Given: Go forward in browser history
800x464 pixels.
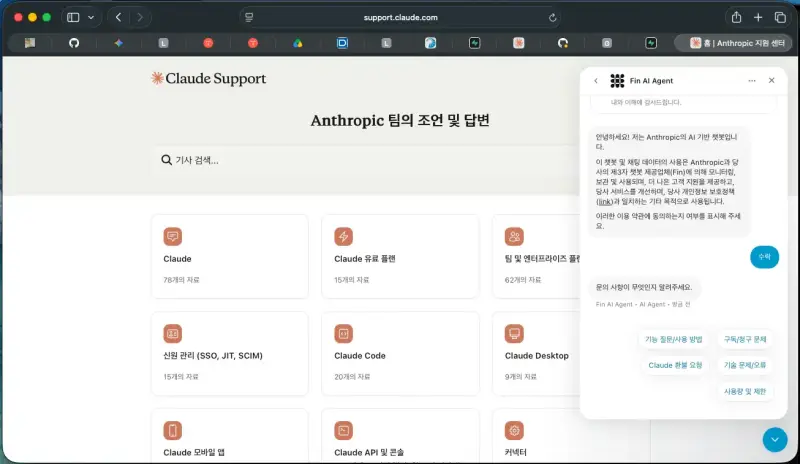Looking at the screenshot, I should coord(139,17).
